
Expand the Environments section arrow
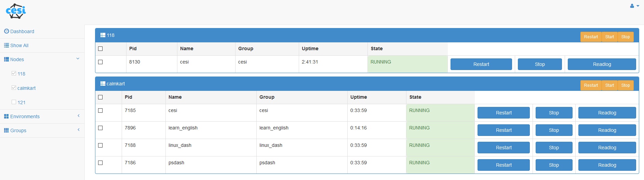pyautogui.click(x=79, y=116)
